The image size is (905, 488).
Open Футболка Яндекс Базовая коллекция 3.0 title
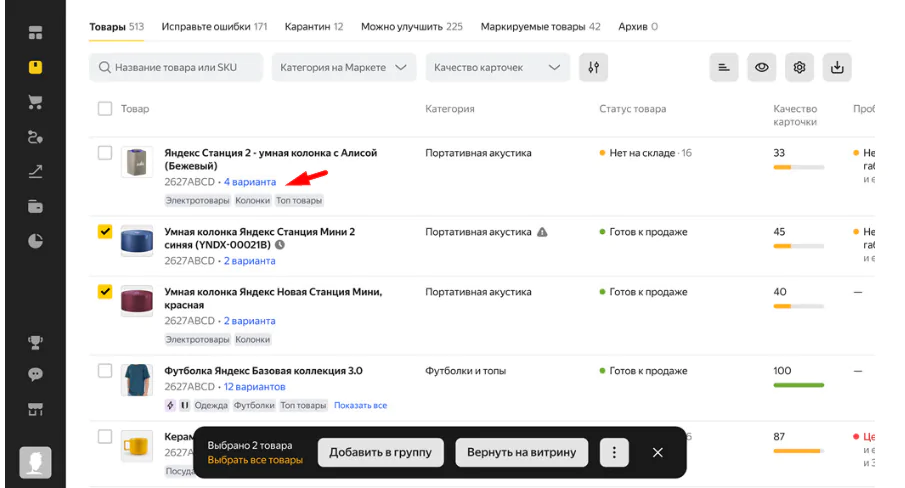click(x=264, y=370)
